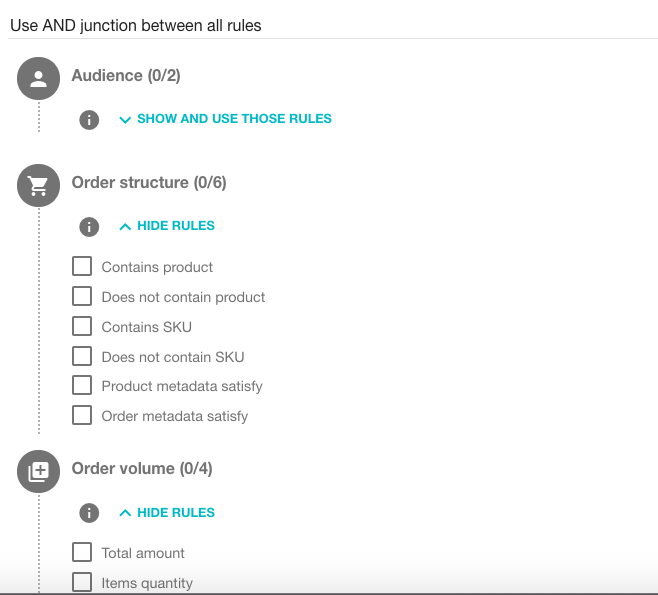Collapse Order structure with Hide rules

click(x=167, y=226)
